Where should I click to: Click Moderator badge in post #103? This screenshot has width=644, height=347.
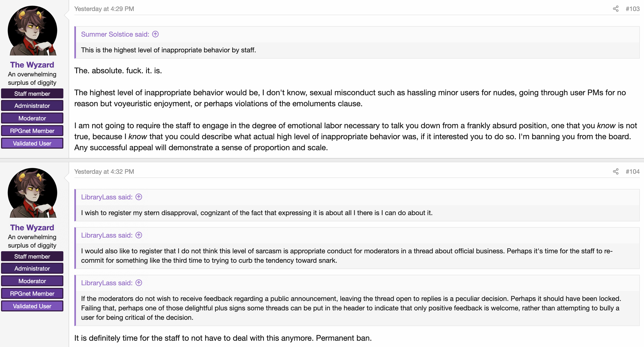32,118
